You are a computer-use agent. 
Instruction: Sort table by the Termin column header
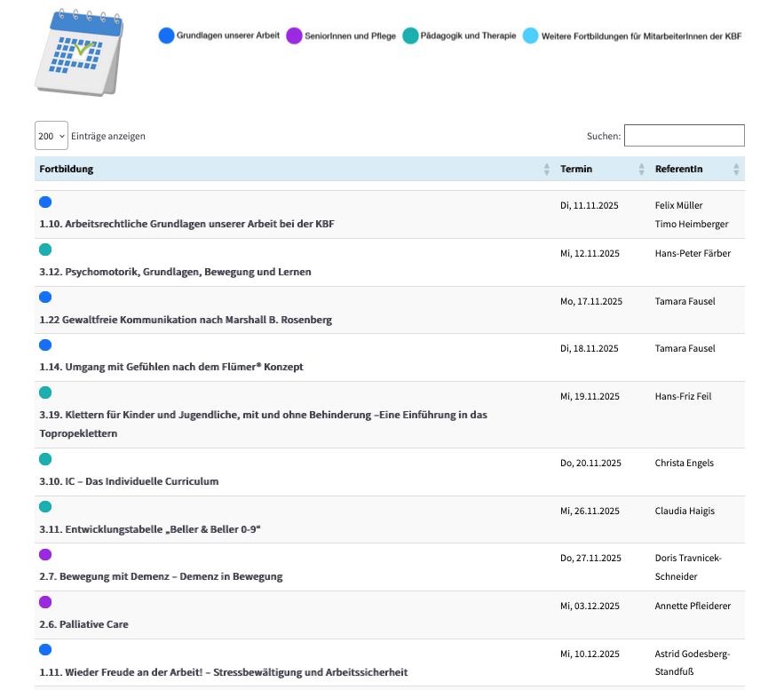point(576,169)
